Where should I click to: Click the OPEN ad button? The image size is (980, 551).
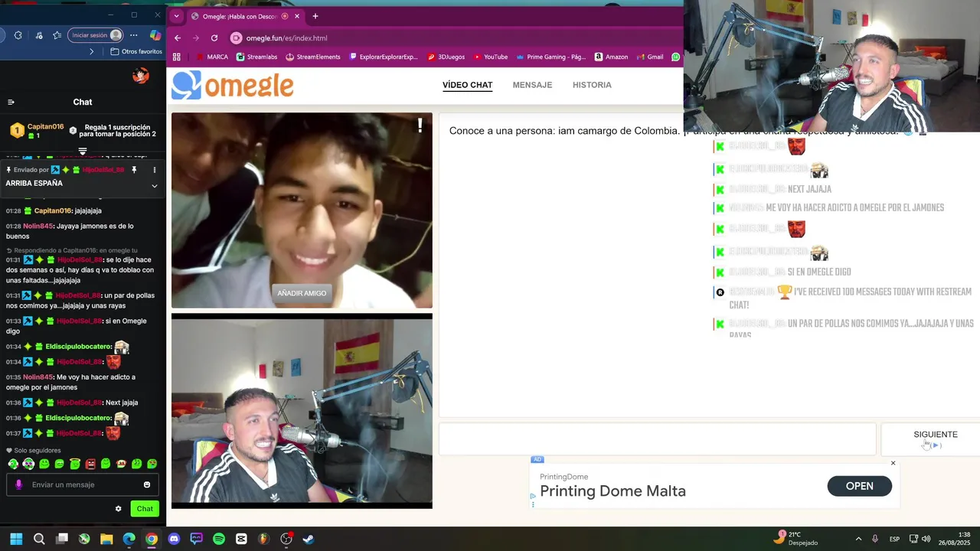pyautogui.click(x=859, y=486)
